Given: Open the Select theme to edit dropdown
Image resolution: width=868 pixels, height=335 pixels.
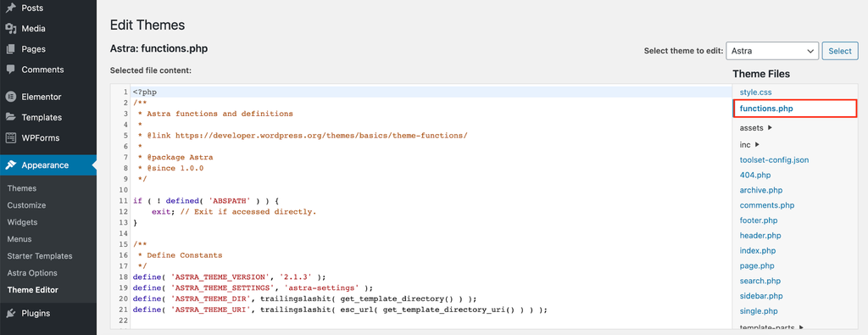Looking at the screenshot, I should [x=772, y=51].
